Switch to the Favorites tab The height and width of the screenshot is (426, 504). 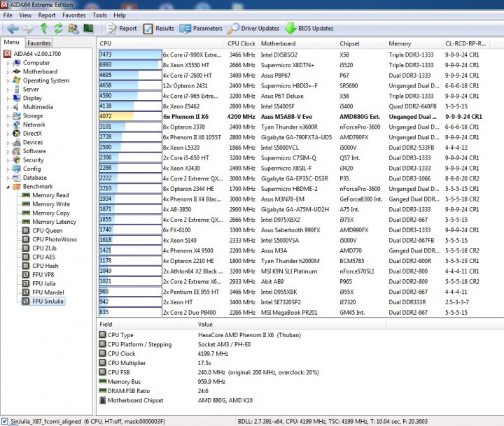coord(39,43)
